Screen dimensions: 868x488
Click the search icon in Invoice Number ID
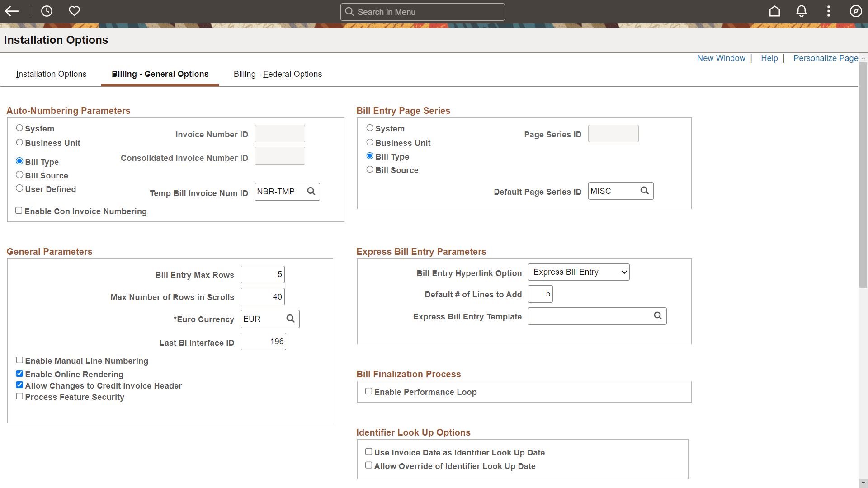pyautogui.click(x=297, y=133)
